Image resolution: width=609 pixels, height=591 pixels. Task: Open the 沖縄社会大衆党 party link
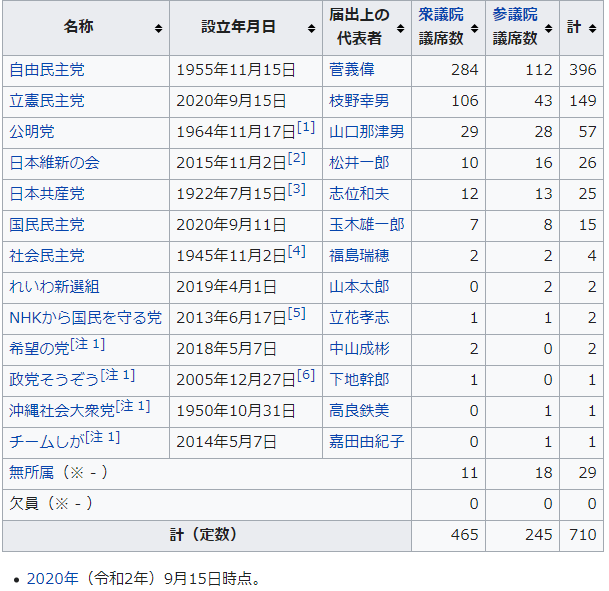click(x=62, y=411)
